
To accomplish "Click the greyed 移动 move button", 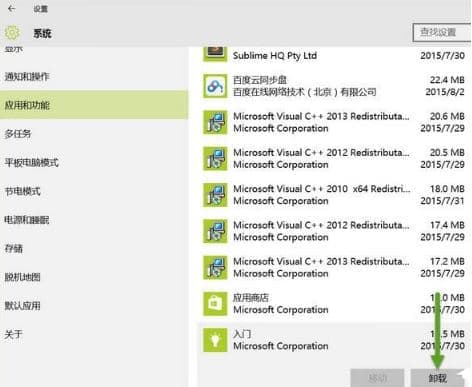I will (377, 378).
